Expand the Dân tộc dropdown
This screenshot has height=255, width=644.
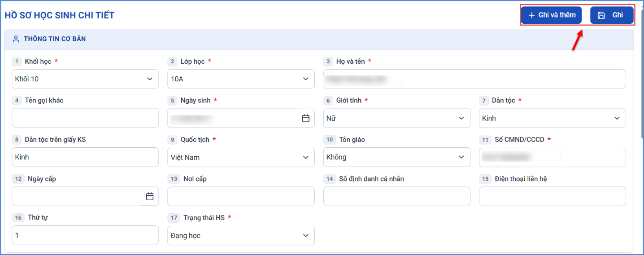click(553, 118)
